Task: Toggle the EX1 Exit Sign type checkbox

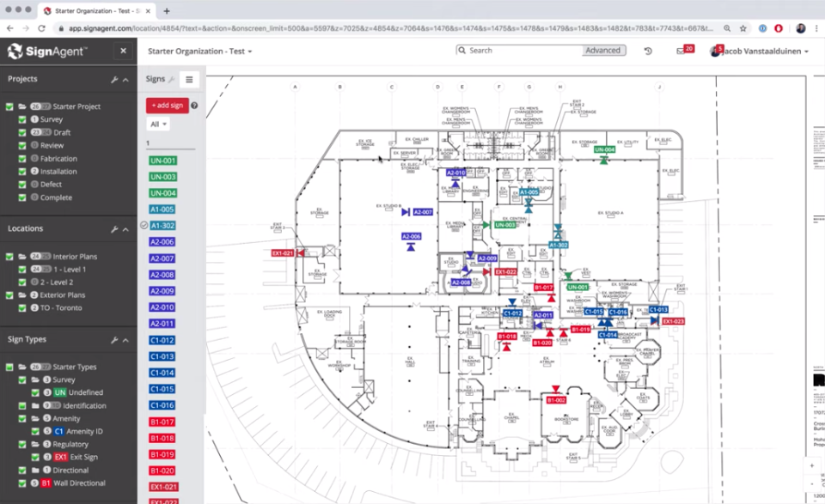Action: 34,458
